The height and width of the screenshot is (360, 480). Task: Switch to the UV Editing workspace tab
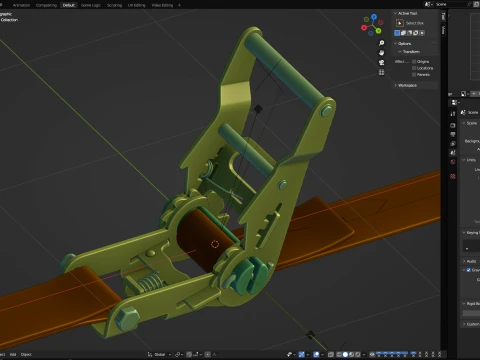coord(137,5)
